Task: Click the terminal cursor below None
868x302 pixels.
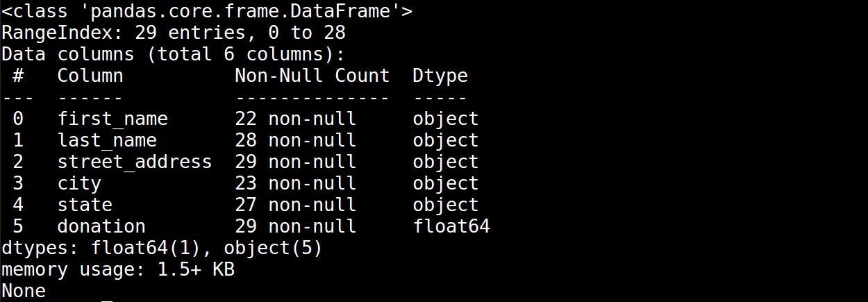Action: 106,300
